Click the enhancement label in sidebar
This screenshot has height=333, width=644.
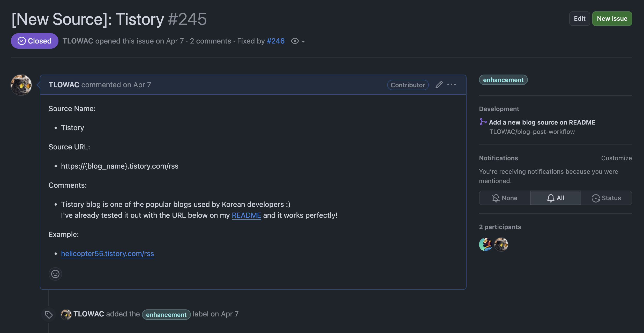(503, 80)
